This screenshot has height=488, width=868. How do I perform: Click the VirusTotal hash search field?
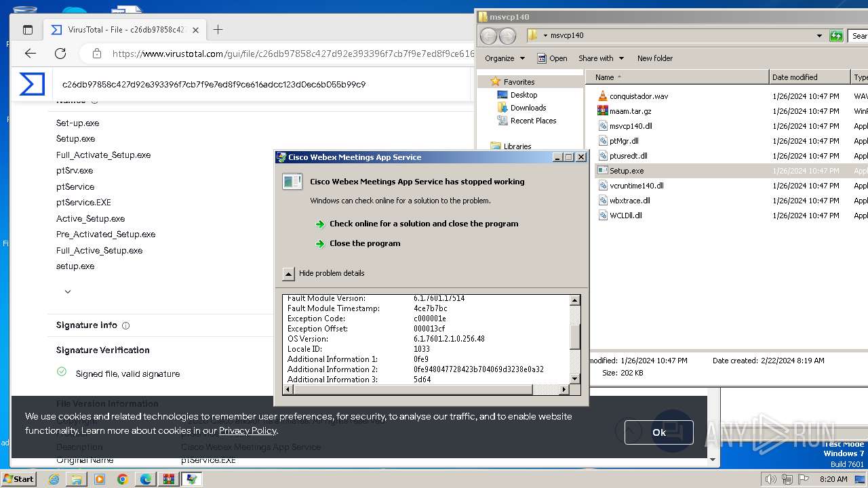click(x=261, y=85)
